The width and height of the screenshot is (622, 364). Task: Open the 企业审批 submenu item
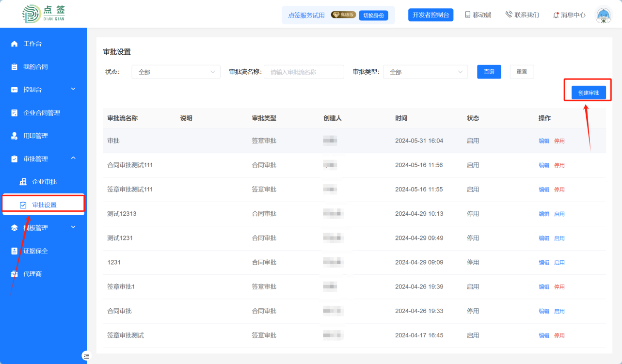pyautogui.click(x=43, y=182)
